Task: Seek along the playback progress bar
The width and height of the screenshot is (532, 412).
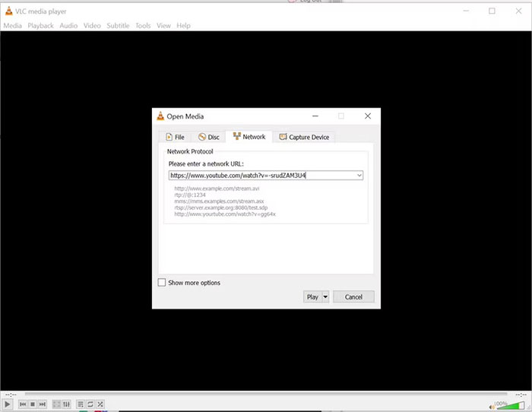Action: tap(266, 394)
